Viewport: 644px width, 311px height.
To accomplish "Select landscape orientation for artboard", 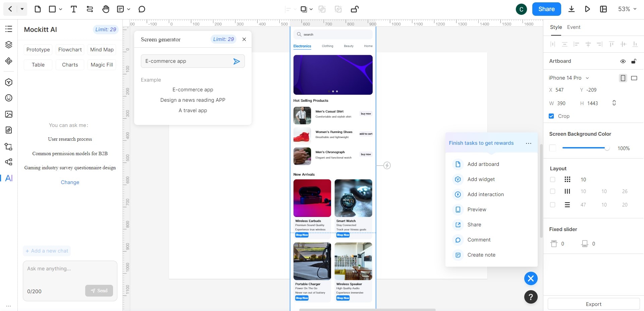I will pos(634,78).
